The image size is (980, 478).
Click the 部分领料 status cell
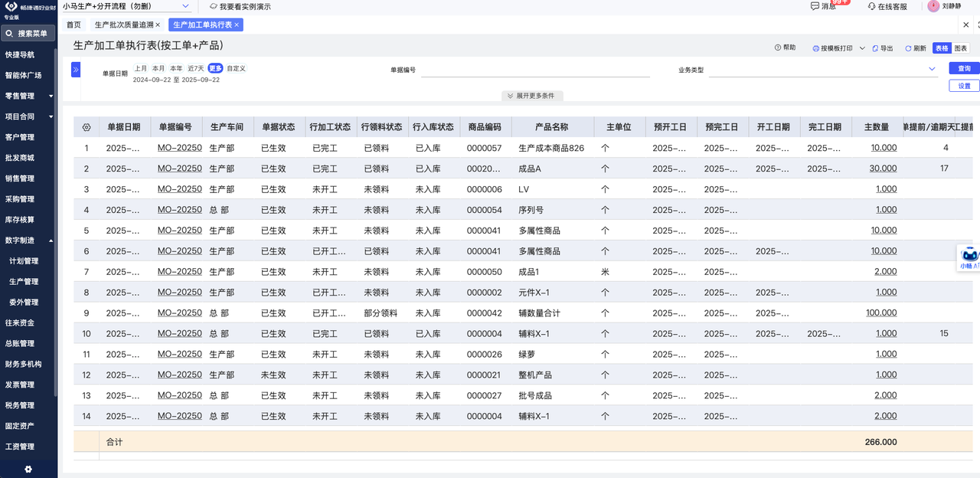381,313
